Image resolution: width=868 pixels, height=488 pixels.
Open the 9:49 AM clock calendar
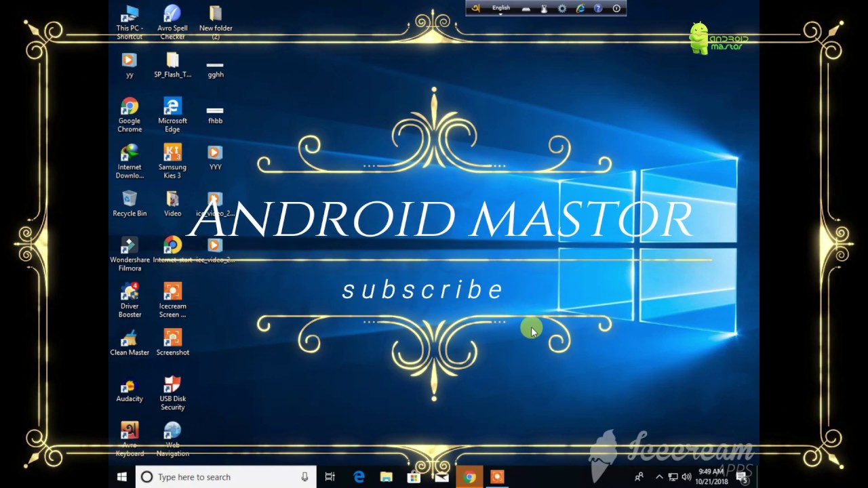711,476
